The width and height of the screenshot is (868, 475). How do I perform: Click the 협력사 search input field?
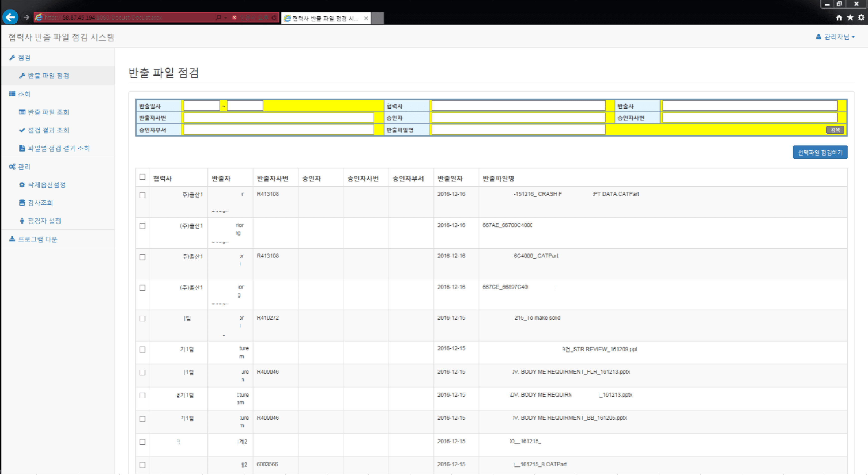point(518,106)
